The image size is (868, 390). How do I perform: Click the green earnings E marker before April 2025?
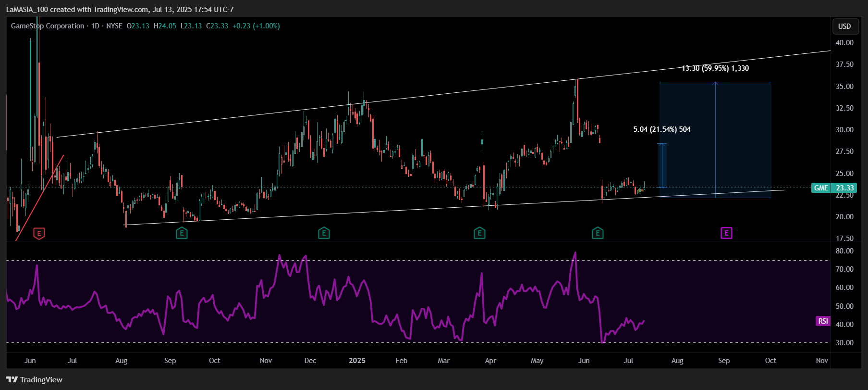479,234
